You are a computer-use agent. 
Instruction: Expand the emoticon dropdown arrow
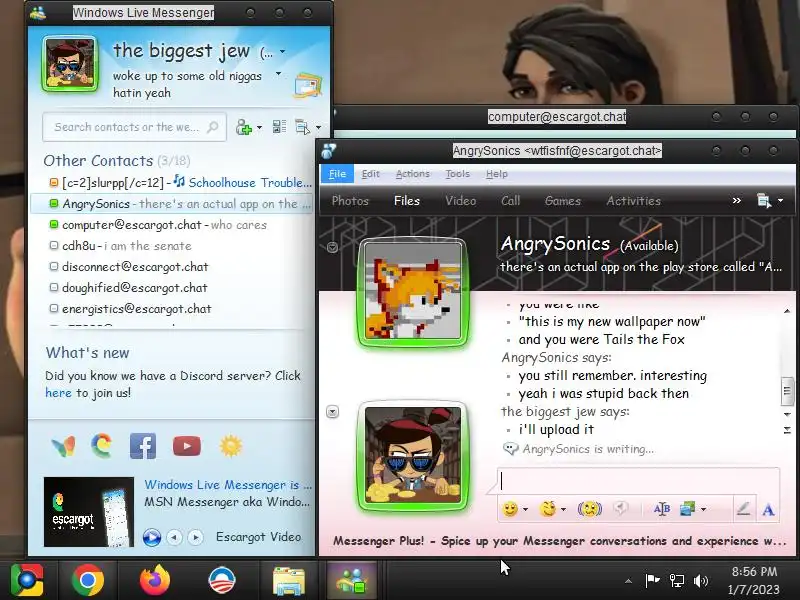(x=526, y=509)
